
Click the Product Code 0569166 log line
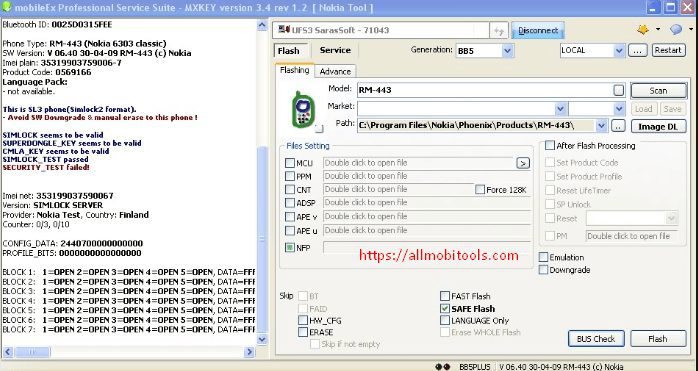click(x=47, y=72)
